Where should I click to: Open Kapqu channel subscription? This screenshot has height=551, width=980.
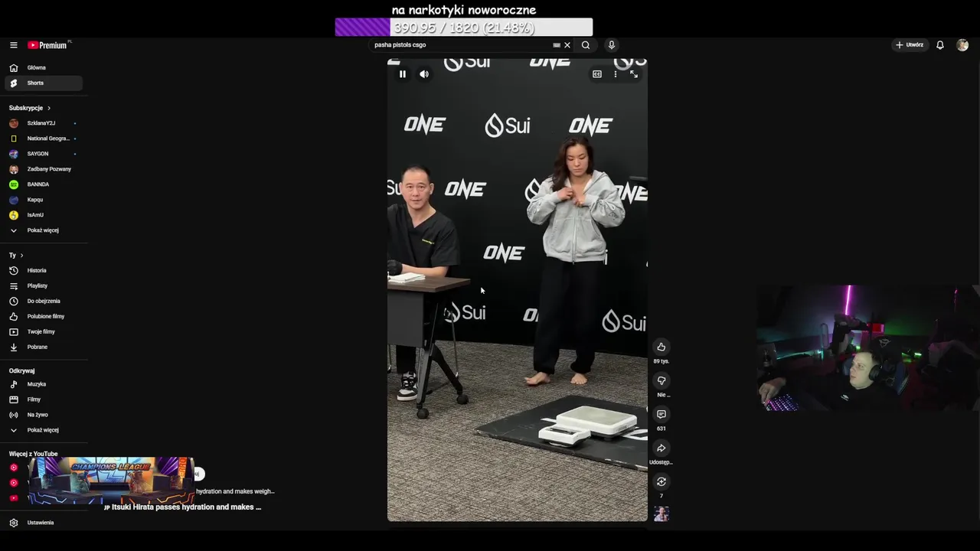(44, 200)
